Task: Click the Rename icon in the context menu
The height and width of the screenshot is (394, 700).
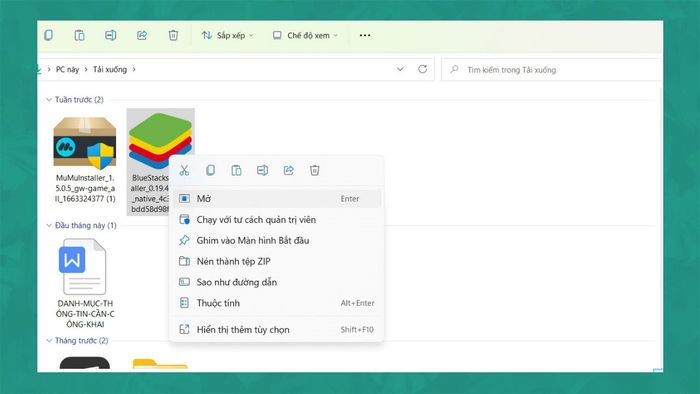Action: point(262,170)
